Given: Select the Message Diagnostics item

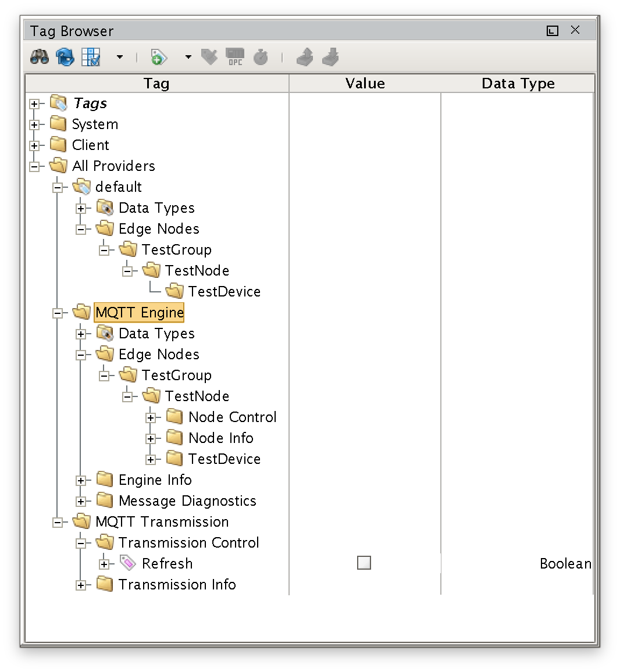Looking at the screenshot, I should point(187,501).
